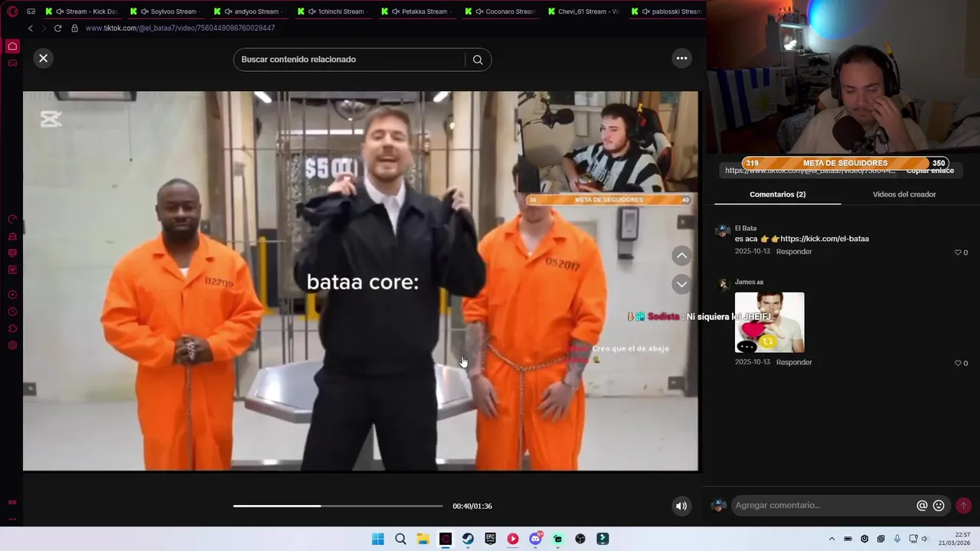Viewport: 980px width, 551px height.
Task: Pause the playing TikTok video
Action: pyautogui.click(x=360, y=281)
